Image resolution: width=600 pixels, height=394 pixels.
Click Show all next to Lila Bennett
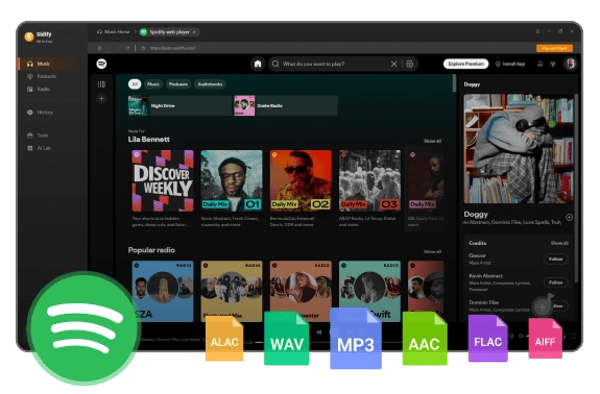pos(432,141)
